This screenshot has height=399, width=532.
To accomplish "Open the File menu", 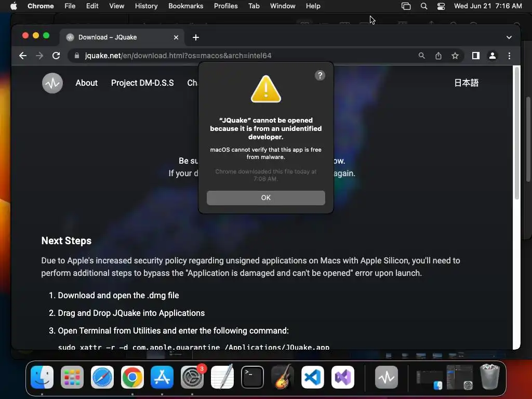I will (70, 6).
